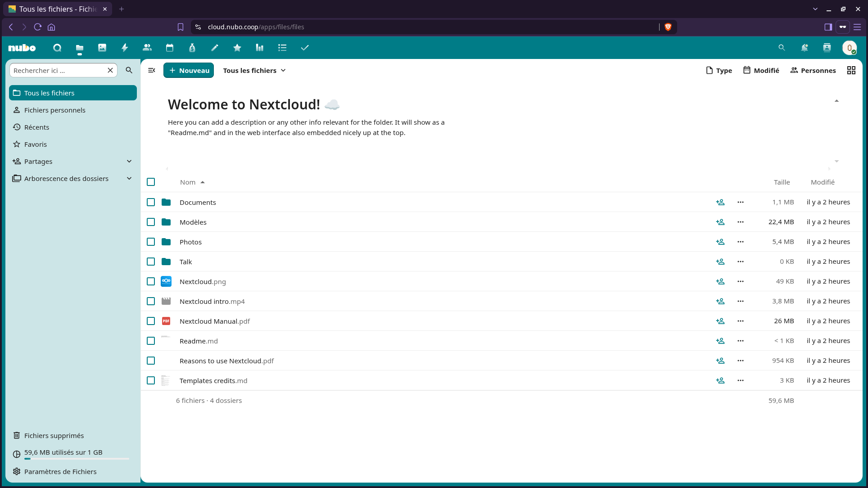
Task: Open the Type filter dropdown
Action: [x=719, y=70]
